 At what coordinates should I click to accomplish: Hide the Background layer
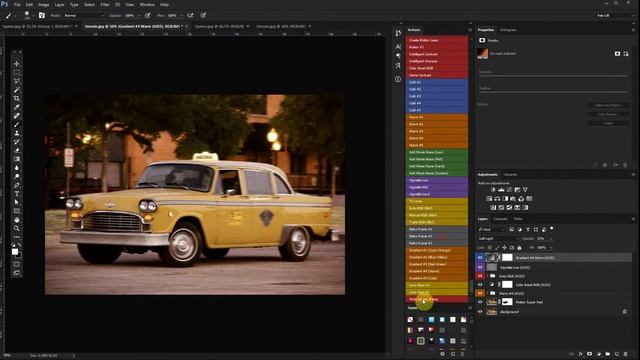pyautogui.click(x=480, y=312)
